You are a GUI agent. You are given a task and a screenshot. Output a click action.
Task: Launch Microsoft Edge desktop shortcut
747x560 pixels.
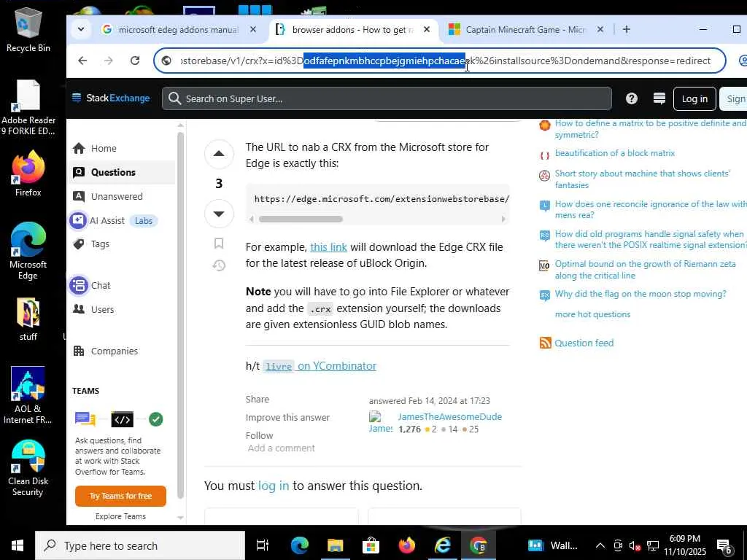pyautogui.click(x=28, y=251)
